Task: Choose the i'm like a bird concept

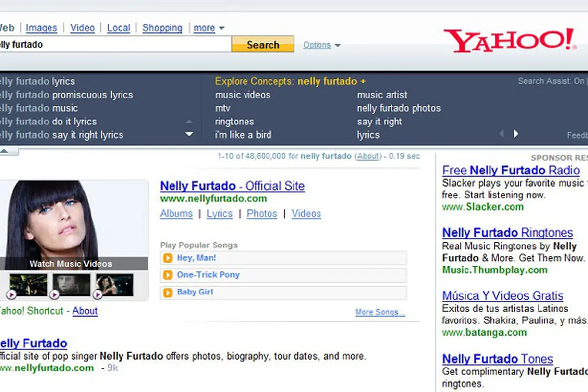Action: (243, 135)
